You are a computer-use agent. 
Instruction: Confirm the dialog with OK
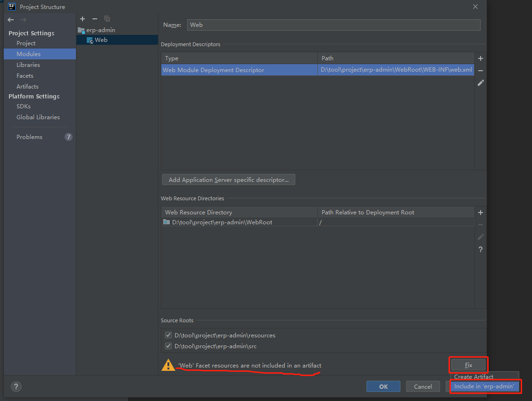tap(383, 386)
